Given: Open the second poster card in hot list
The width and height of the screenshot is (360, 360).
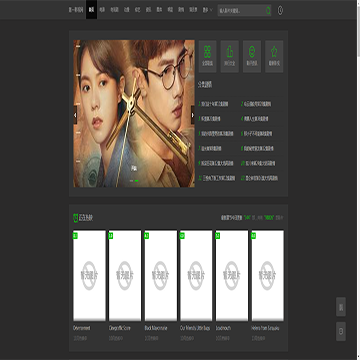Looking at the screenshot, I should pos(125,275).
